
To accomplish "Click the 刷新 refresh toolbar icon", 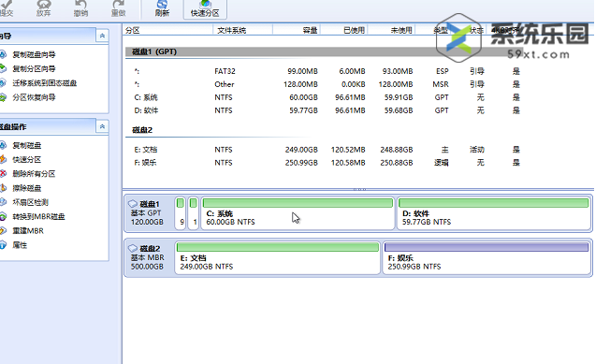I will tap(162, 5).
